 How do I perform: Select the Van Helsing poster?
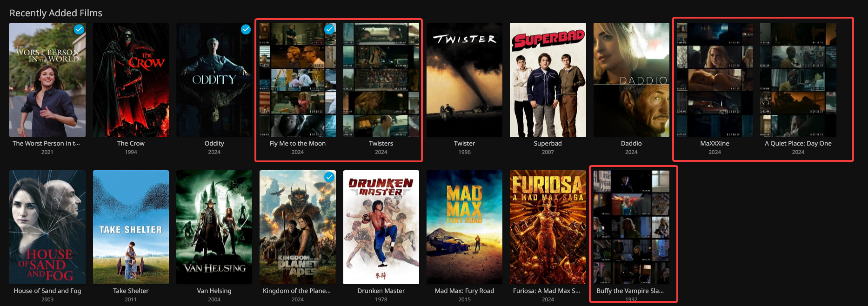tap(214, 227)
